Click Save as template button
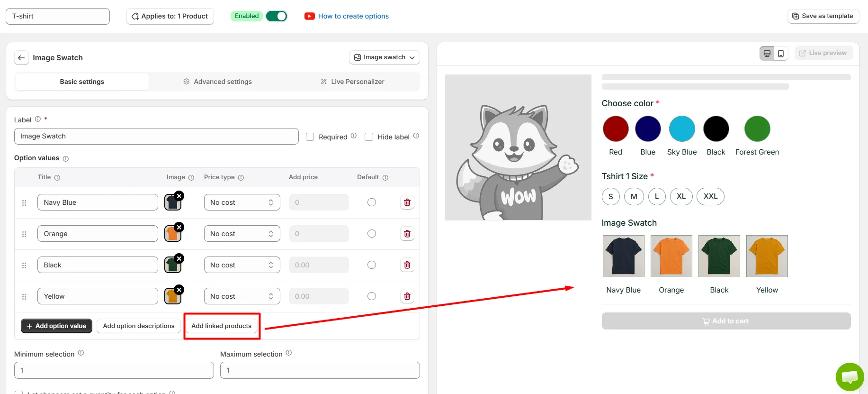 [x=823, y=16]
